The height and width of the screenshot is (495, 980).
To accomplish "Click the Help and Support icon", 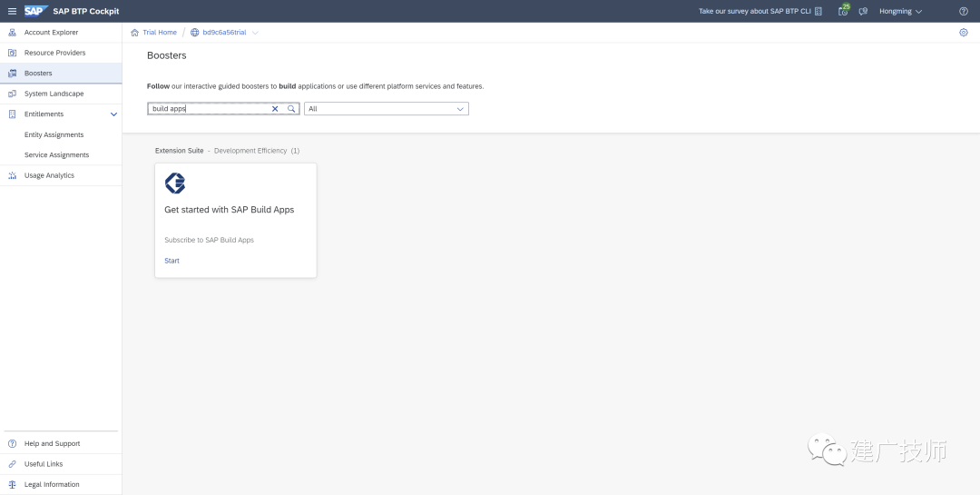I will (12, 444).
